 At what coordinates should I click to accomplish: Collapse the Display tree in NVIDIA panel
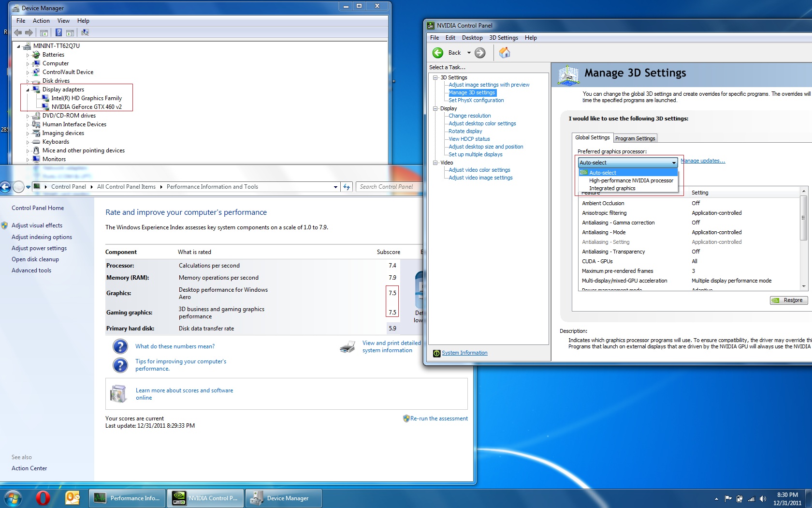[x=435, y=108]
